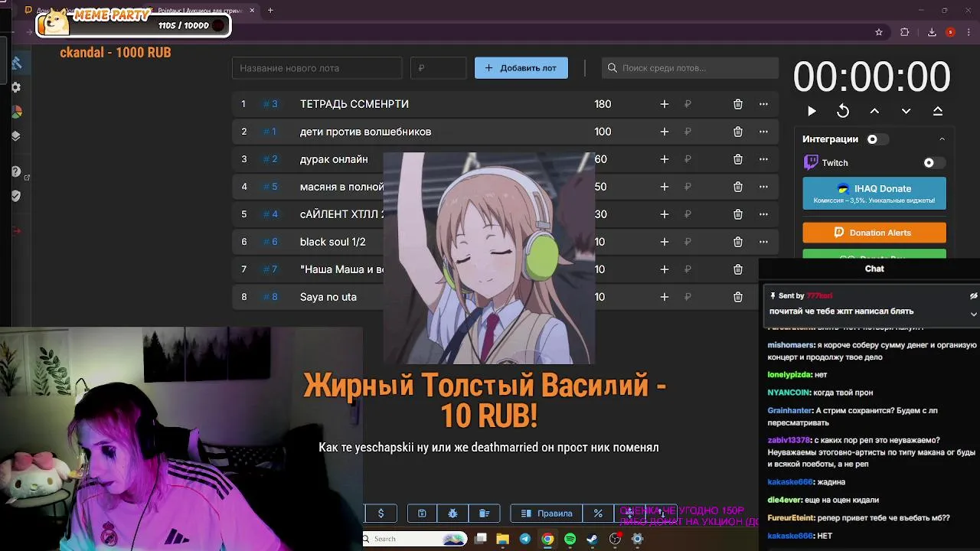Screen dimensions: 980x551
Task: Decrease timer with the down chevron
Action: tap(906, 111)
